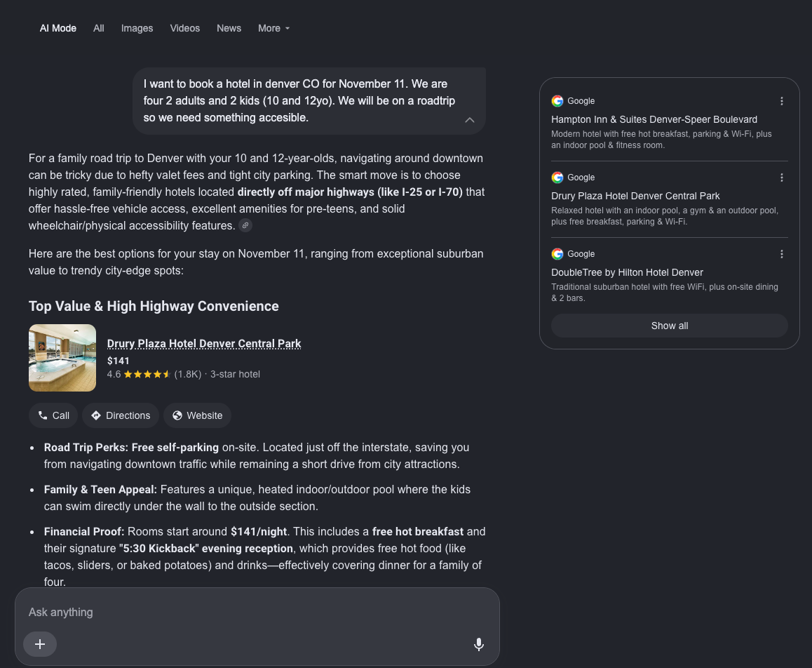Image resolution: width=812 pixels, height=668 pixels.
Task: Click Google logo on DoubleTree card
Action: (x=557, y=254)
